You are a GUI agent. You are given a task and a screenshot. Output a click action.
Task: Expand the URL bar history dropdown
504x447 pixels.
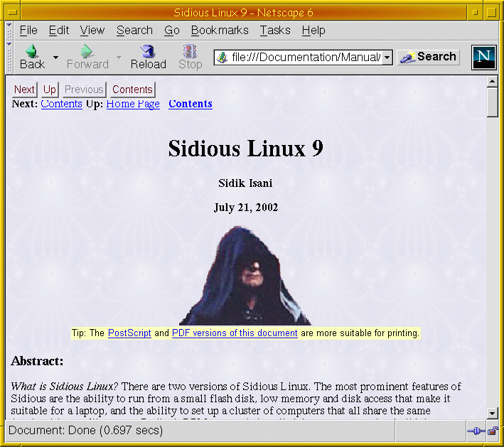click(x=387, y=58)
